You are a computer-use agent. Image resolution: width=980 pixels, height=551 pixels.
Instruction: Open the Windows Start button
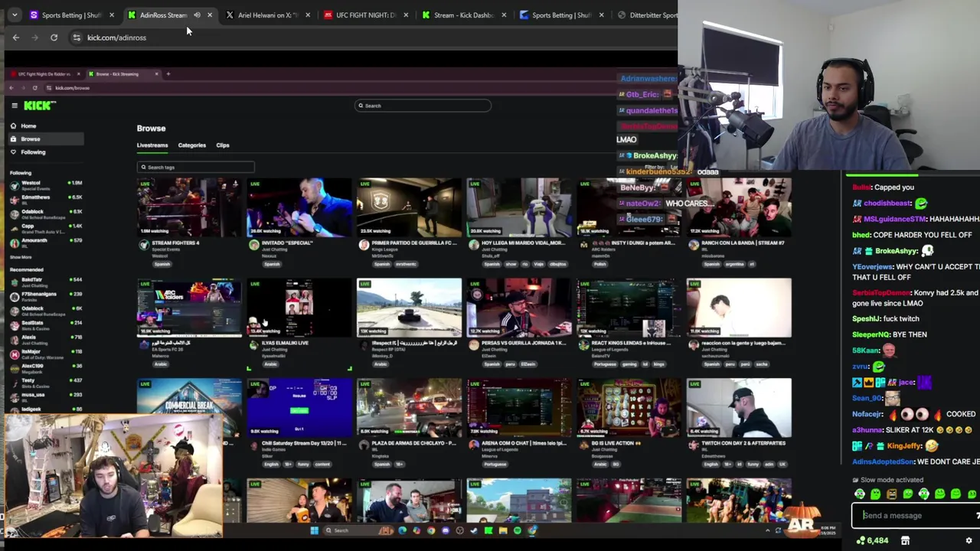(314, 530)
